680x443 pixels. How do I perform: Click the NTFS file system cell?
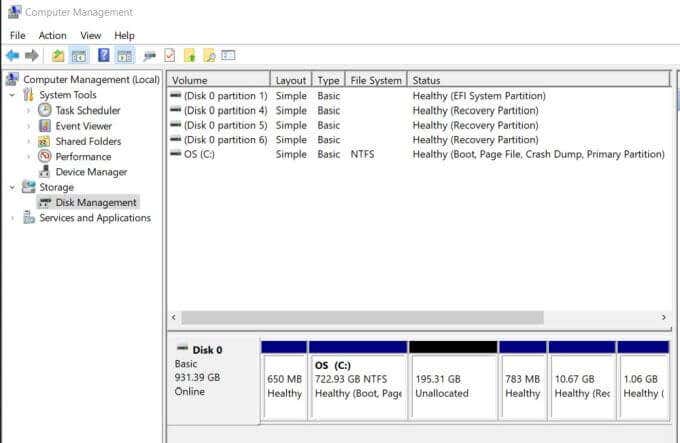coord(362,154)
